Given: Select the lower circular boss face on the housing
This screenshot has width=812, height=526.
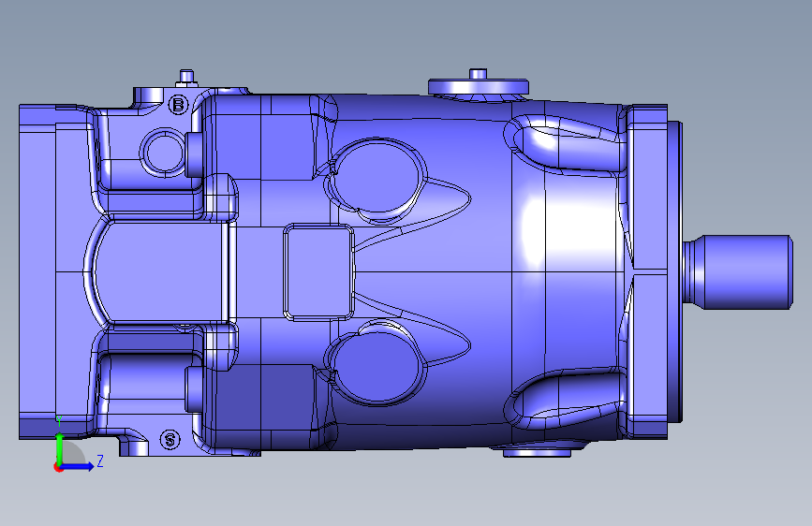Looking at the screenshot, I should [x=378, y=367].
